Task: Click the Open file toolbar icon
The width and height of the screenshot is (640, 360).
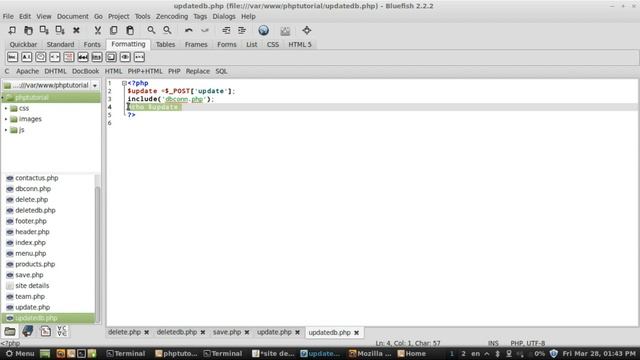Action: click(28, 30)
